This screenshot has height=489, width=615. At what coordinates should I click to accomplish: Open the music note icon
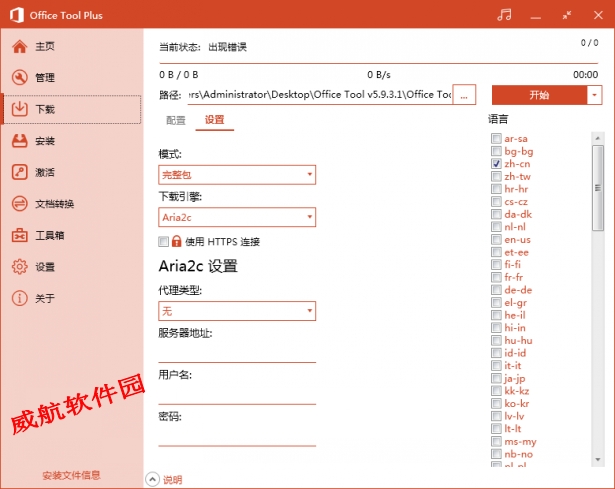(x=504, y=15)
